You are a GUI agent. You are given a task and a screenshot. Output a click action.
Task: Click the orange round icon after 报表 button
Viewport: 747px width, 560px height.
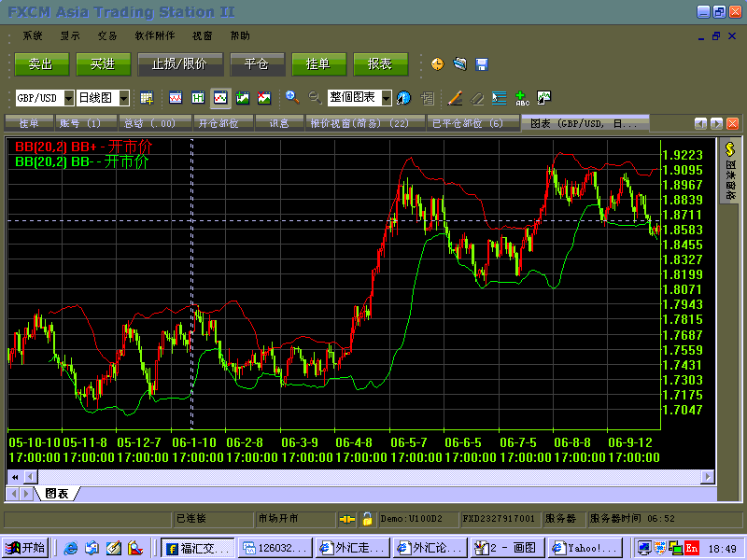click(437, 64)
